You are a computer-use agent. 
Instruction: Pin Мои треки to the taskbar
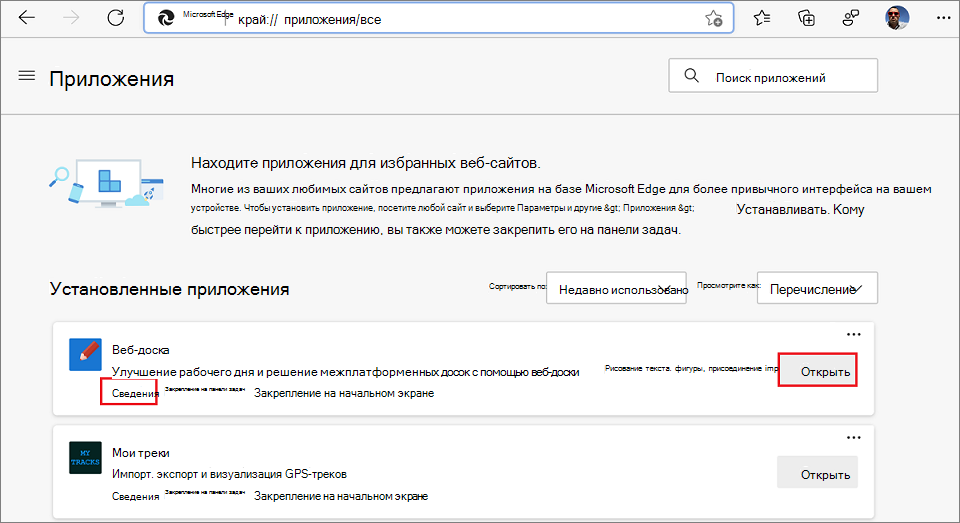pos(205,492)
